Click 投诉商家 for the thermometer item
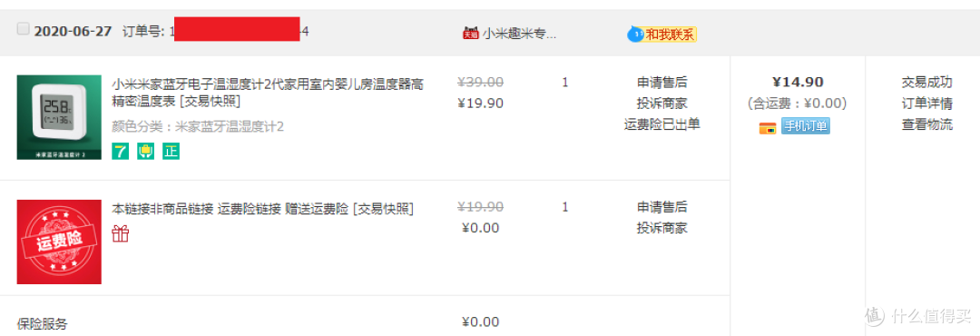Image resolution: width=980 pixels, height=336 pixels. tap(661, 104)
